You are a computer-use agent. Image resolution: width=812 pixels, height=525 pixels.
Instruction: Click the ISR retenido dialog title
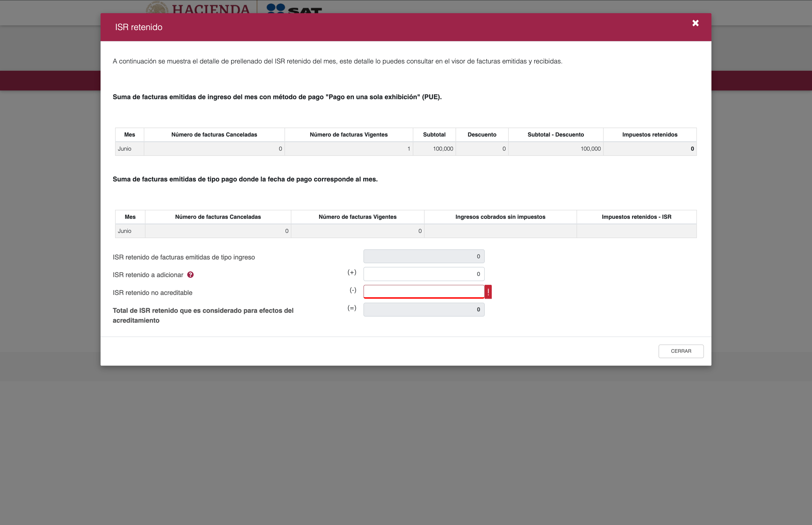click(x=139, y=27)
